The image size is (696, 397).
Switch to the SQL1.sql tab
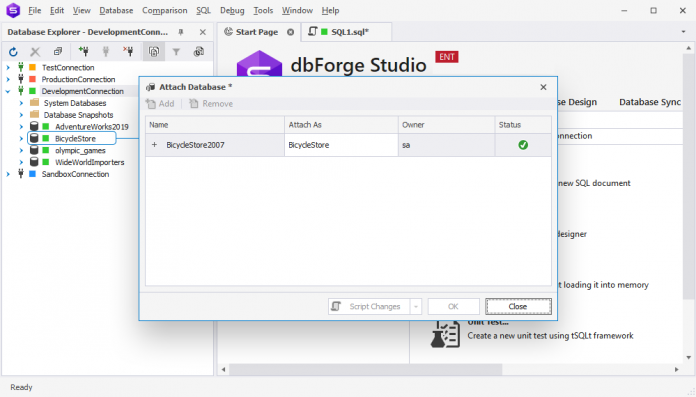tap(346, 32)
